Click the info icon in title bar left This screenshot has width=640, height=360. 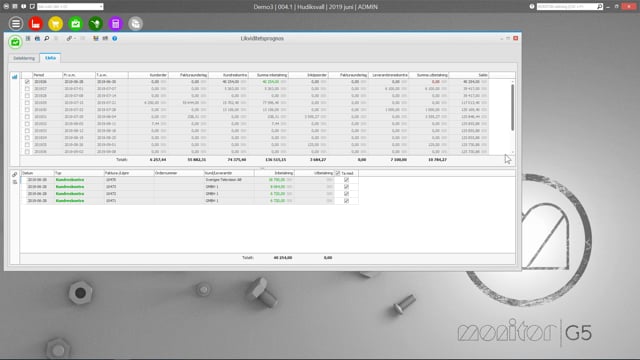pyautogui.click(x=23, y=7)
